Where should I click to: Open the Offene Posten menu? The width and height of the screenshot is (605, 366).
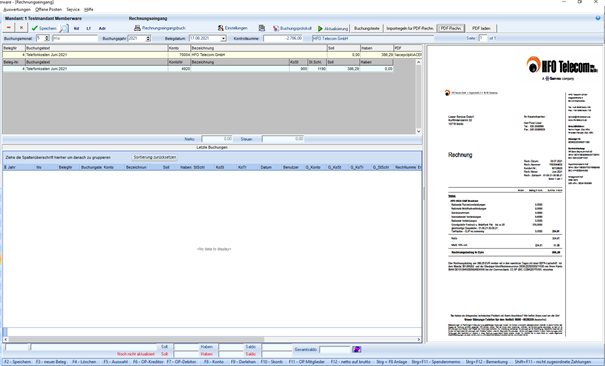(48, 9)
